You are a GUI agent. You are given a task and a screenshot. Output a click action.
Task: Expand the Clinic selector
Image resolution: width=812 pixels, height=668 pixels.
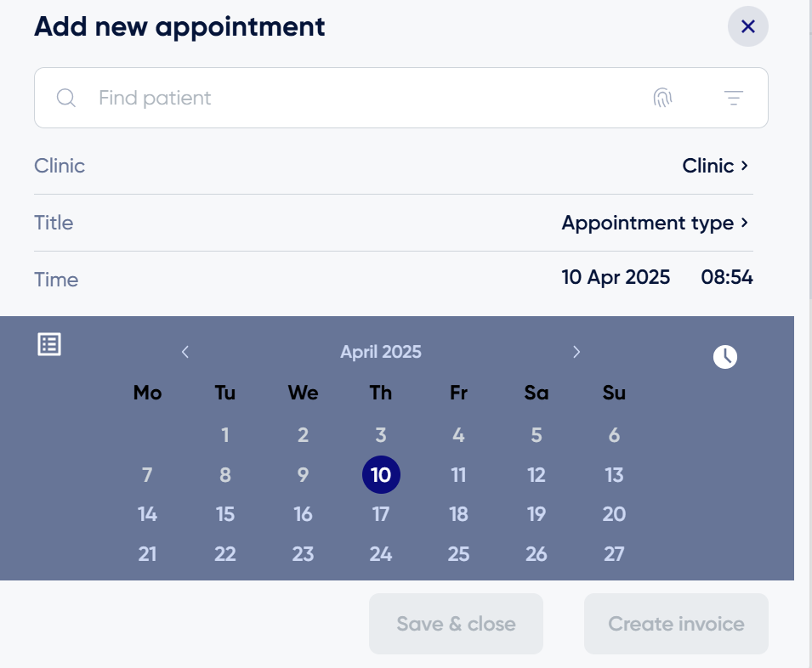714,166
